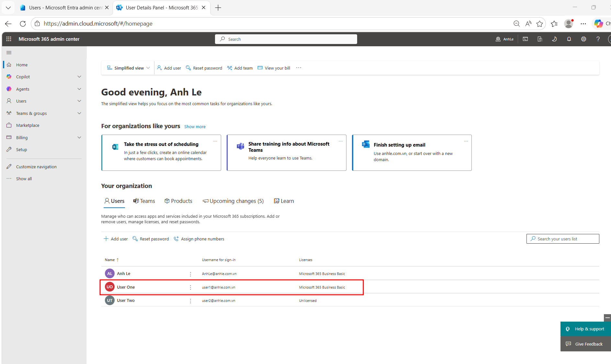The width and height of the screenshot is (611, 364).
Task: Open User Two in users list
Action: coord(126,301)
